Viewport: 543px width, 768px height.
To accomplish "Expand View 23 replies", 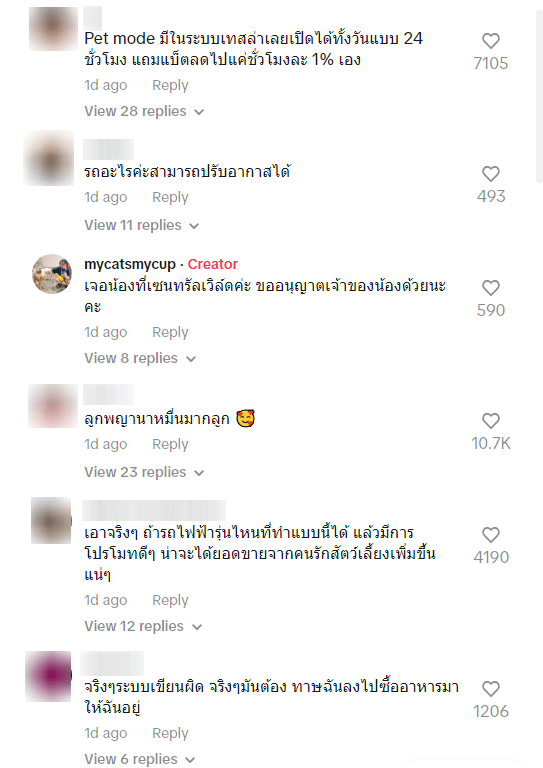I will [144, 472].
